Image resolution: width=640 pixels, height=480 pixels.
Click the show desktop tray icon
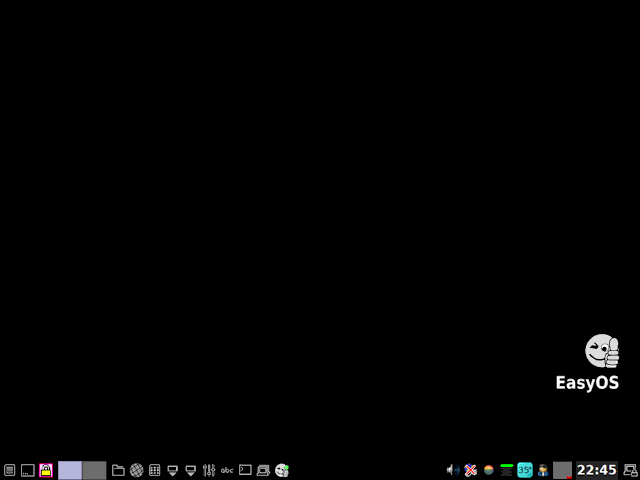(28, 470)
